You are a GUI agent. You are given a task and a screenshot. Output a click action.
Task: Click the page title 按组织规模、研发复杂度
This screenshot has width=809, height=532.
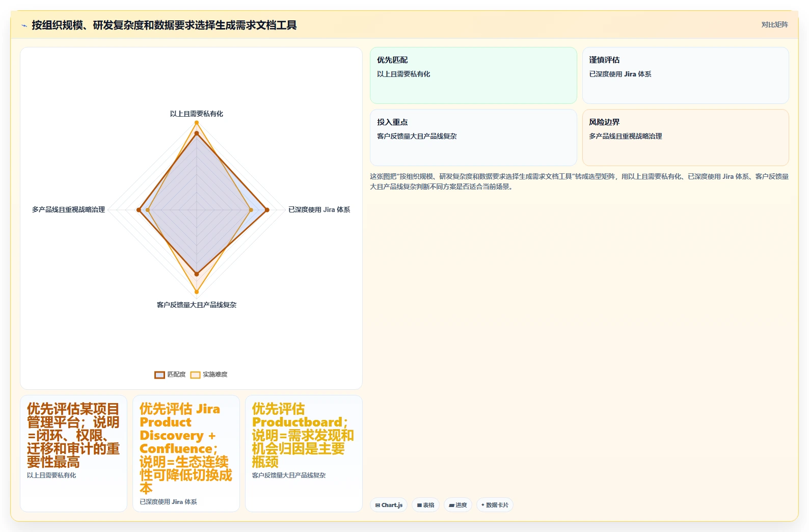coord(164,25)
